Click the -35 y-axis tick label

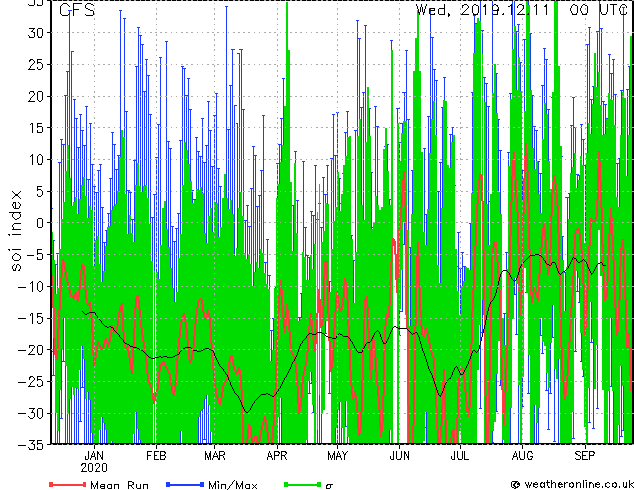click(x=32, y=445)
